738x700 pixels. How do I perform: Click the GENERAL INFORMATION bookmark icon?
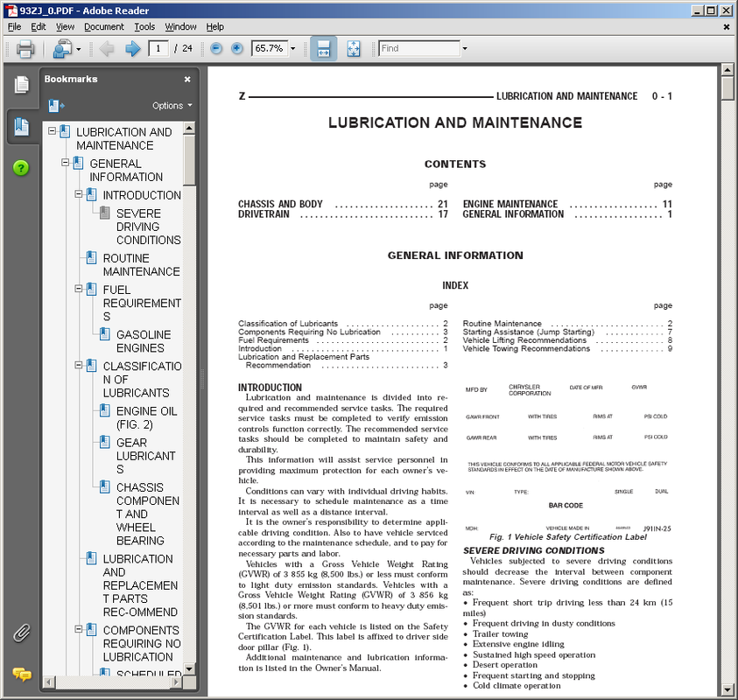pyautogui.click(x=79, y=164)
